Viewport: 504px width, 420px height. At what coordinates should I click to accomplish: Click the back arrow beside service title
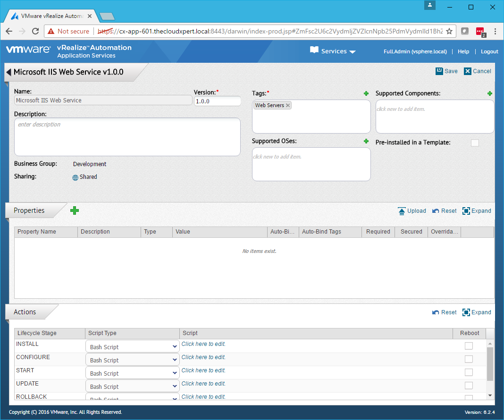(x=8, y=72)
